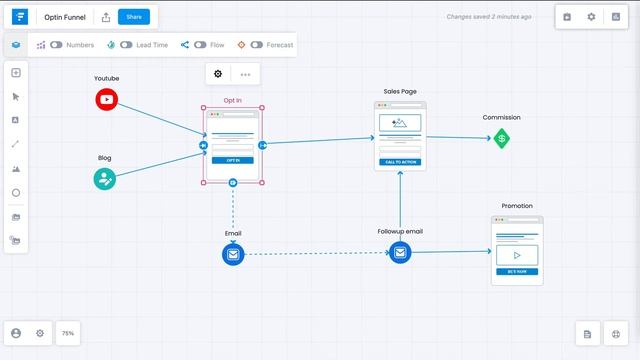The width and height of the screenshot is (640, 360).
Task: Open the 75% zoom level control
Action: tap(68, 333)
